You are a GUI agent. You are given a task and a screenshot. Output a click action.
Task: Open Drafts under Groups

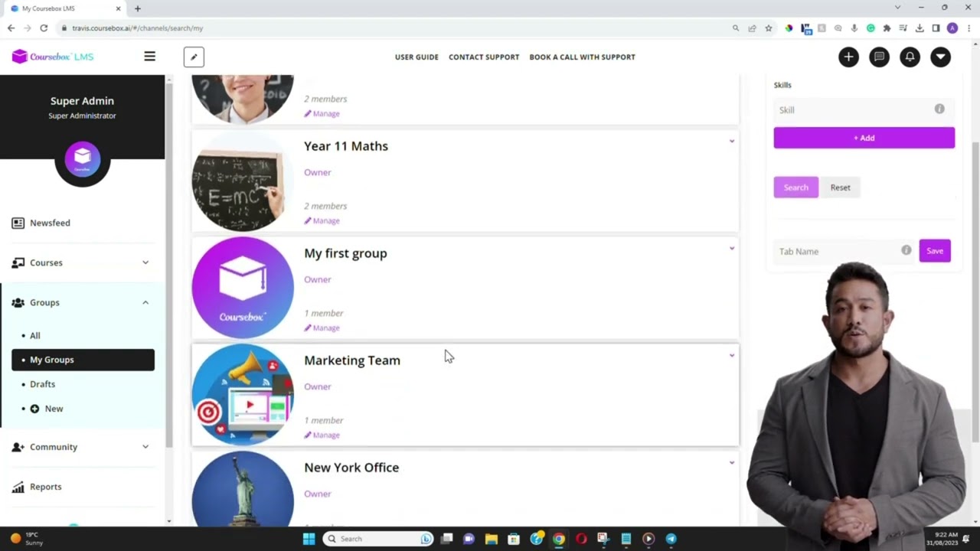(42, 384)
